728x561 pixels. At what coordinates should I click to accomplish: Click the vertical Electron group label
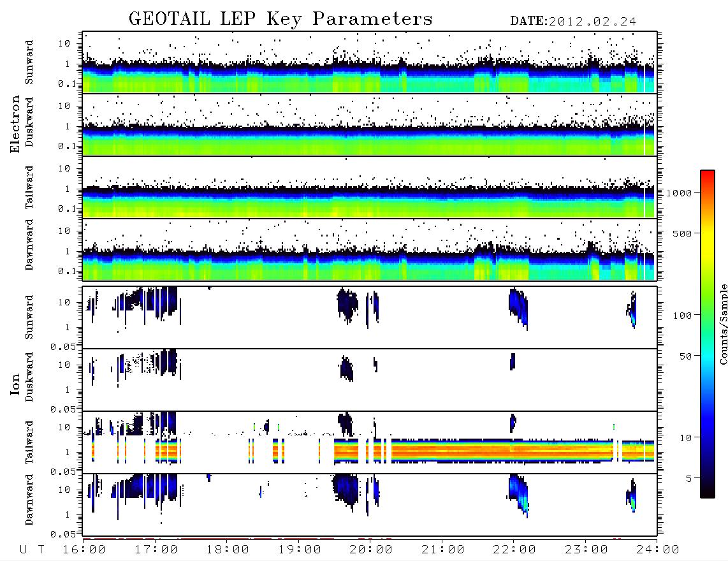tap(15, 124)
